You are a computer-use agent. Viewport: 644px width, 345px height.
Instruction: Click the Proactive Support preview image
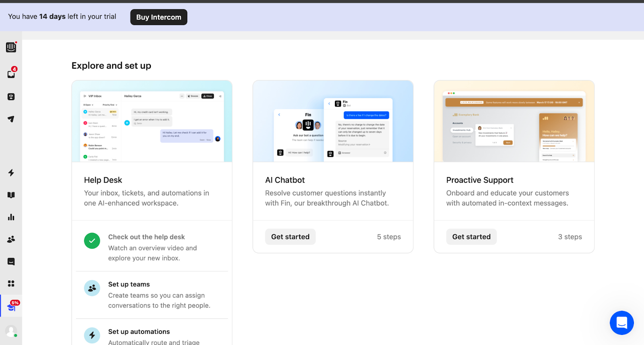514,121
